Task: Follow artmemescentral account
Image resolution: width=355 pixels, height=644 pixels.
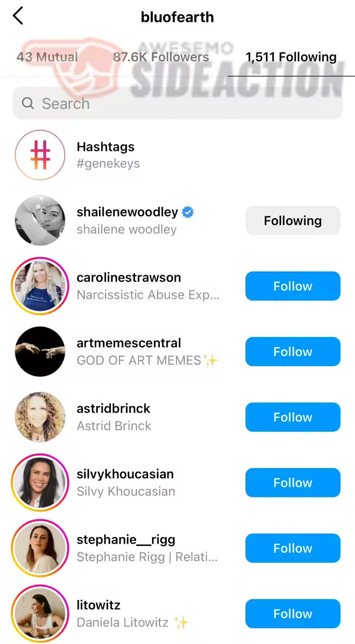Action: pyautogui.click(x=292, y=351)
